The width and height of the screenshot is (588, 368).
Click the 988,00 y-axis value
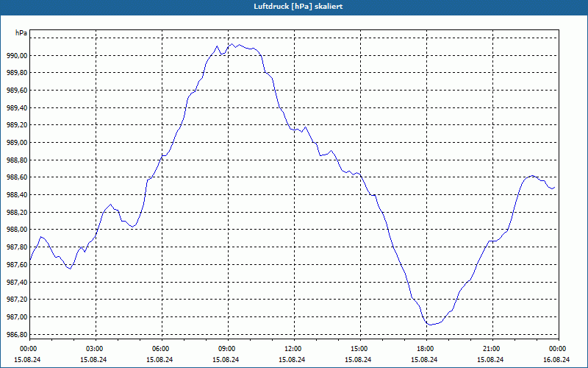[17, 230]
